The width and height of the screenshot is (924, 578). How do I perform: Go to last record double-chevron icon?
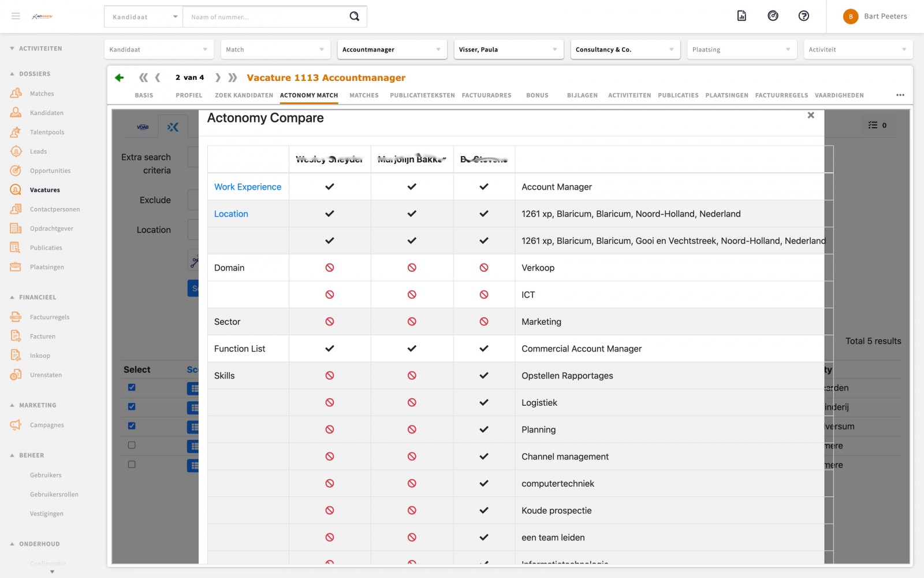pyautogui.click(x=233, y=77)
